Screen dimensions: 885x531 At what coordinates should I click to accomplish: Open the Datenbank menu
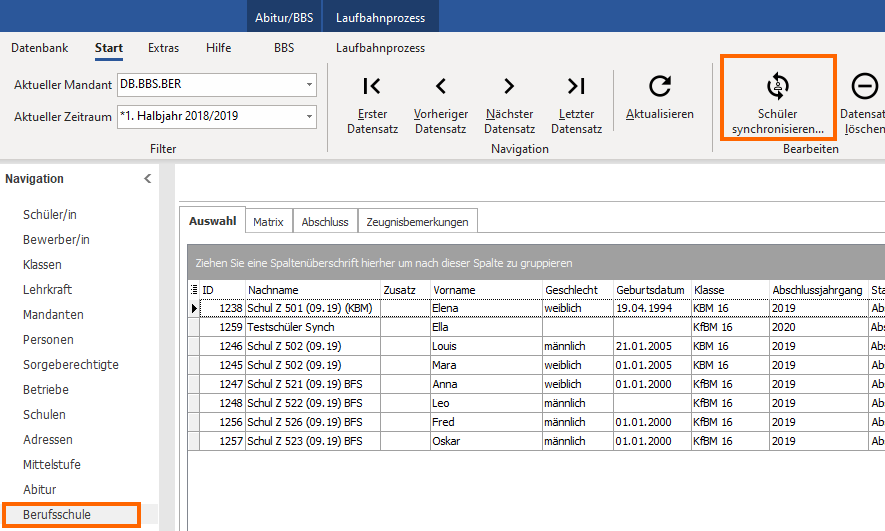tap(40, 48)
